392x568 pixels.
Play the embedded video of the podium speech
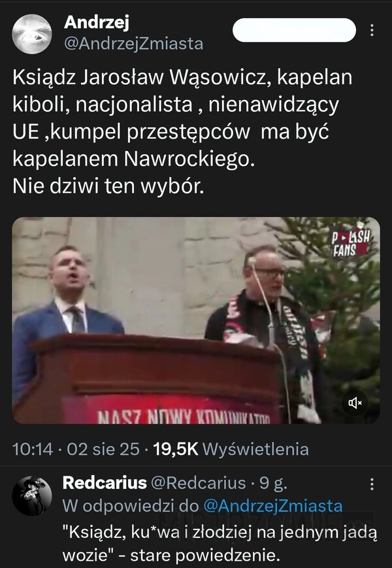[x=196, y=320]
